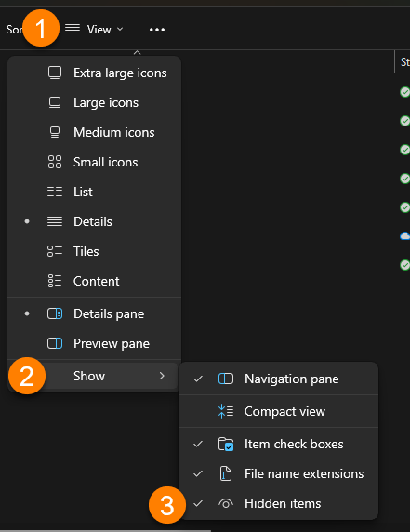410x532 pixels.
Task: Switch to the Tiles layout
Action: point(94,251)
